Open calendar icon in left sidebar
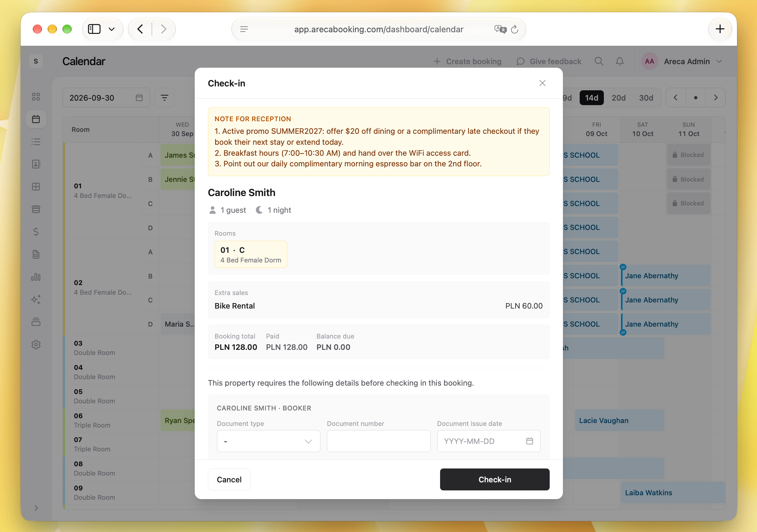Image resolution: width=757 pixels, height=532 pixels. click(36, 119)
